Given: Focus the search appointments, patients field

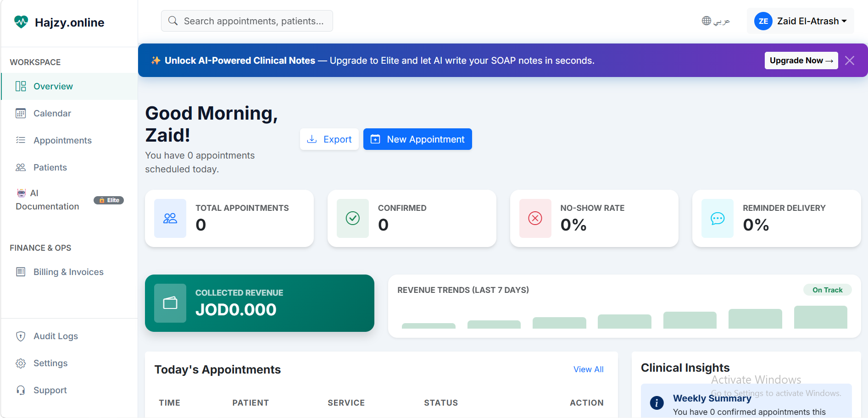Looking at the screenshot, I should (x=247, y=21).
